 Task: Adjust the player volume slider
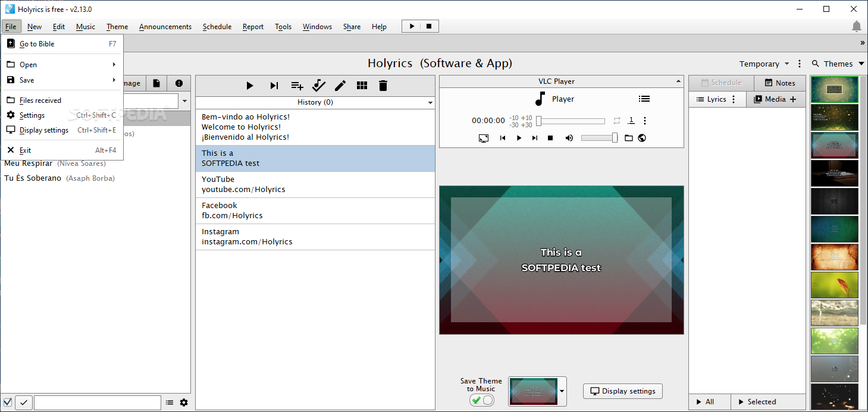point(600,138)
